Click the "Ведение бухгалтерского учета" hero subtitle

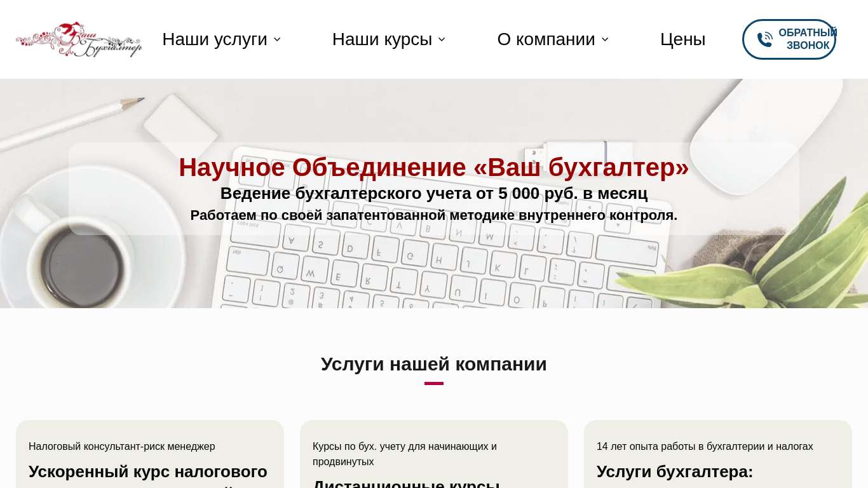(x=433, y=193)
